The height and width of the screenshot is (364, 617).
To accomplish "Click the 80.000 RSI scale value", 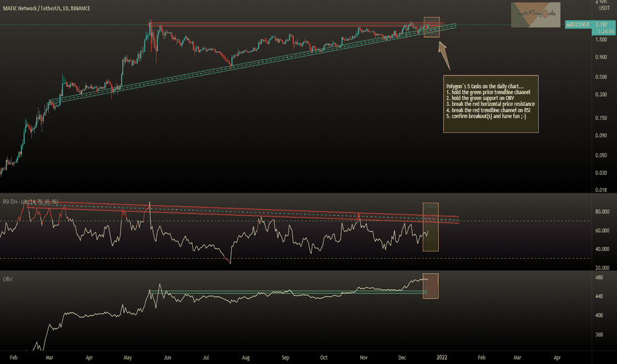I will (602, 212).
